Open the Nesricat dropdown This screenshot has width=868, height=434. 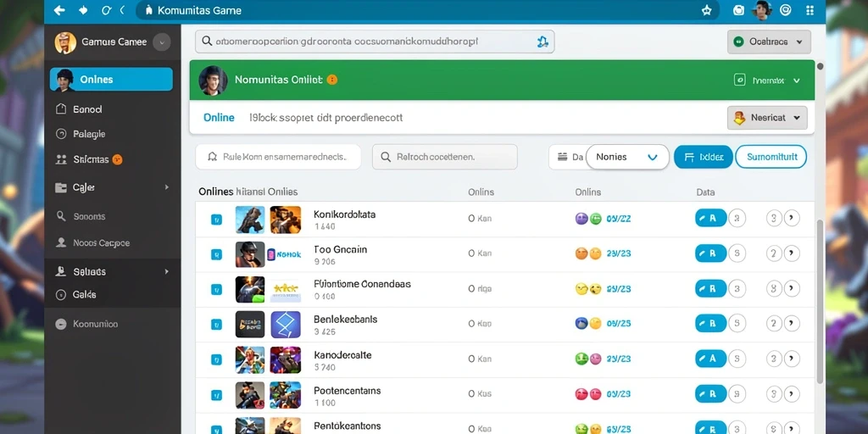tap(766, 118)
